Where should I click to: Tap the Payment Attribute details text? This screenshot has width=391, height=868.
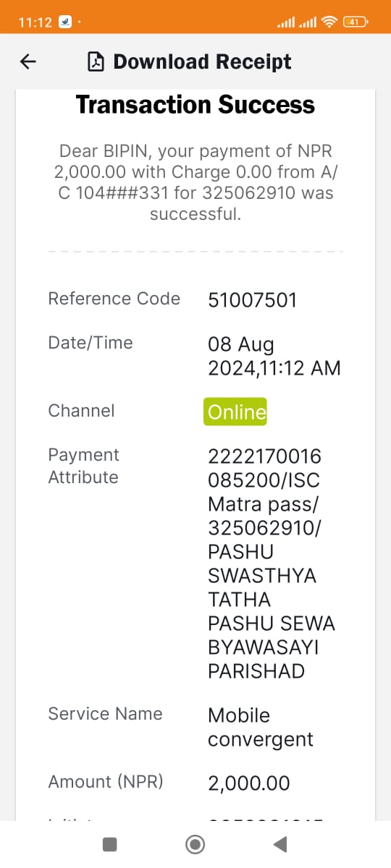(x=272, y=563)
